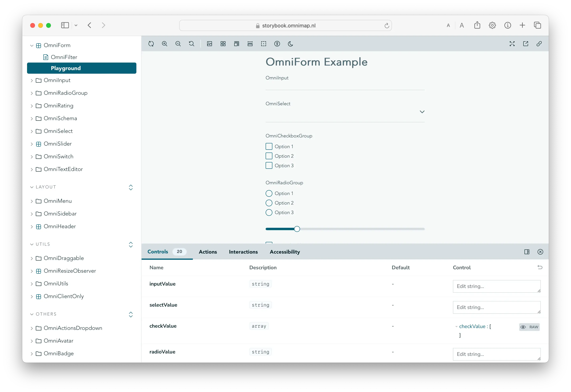This screenshot has height=392, width=571.
Task: Click the dark mode moon icon
Action: (x=291, y=43)
